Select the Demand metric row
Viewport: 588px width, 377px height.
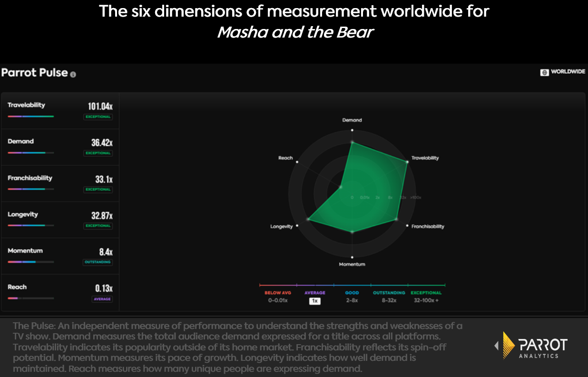pyautogui.click(x=60, y=147)
